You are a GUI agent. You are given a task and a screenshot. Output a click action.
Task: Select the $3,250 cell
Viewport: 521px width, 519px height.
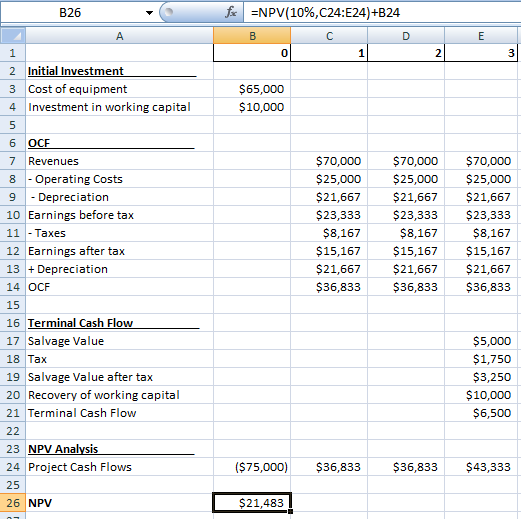pyautogui.click(x=481, y=377)
